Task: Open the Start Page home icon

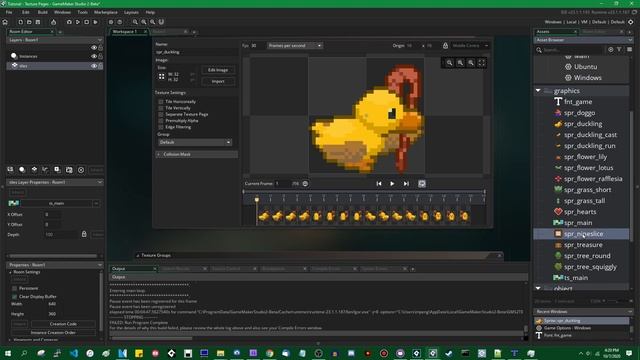Action: coord(5,22)
